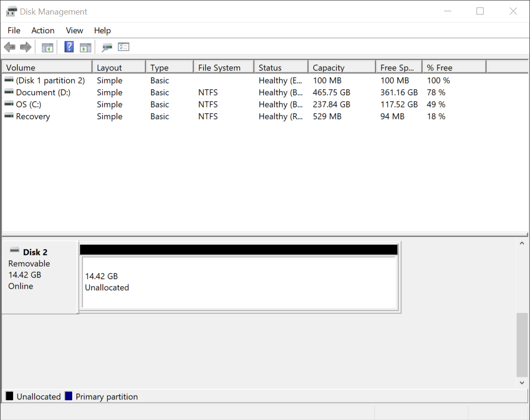Screen dimensions: 530x420
Task: Select the Recovery volume row
Action: pos(33,116)
